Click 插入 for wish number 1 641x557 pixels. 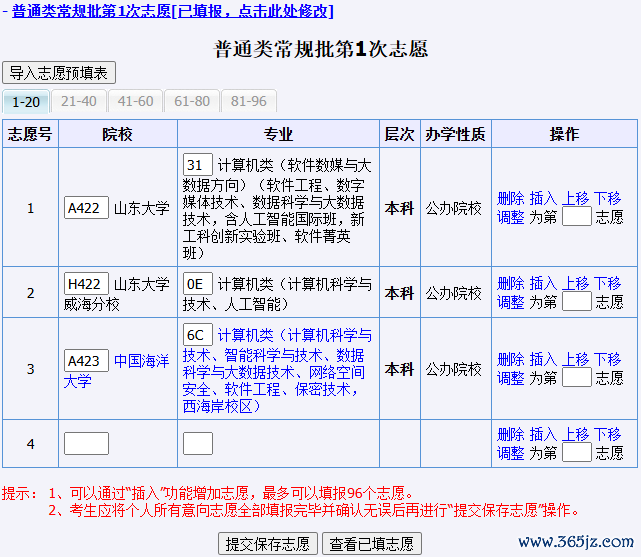pos(543,199)
